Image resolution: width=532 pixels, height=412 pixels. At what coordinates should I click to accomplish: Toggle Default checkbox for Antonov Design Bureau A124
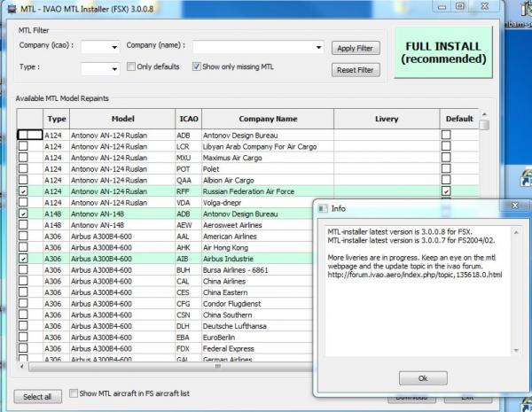446,135
